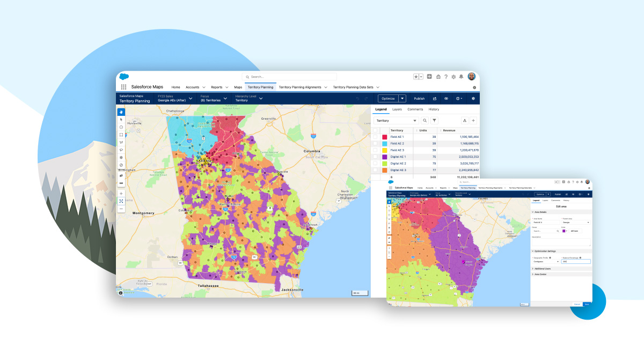This screenshot has width=644, height=362.
Task: Open the Field AE 1 territory link
Action: coord(397,137)
